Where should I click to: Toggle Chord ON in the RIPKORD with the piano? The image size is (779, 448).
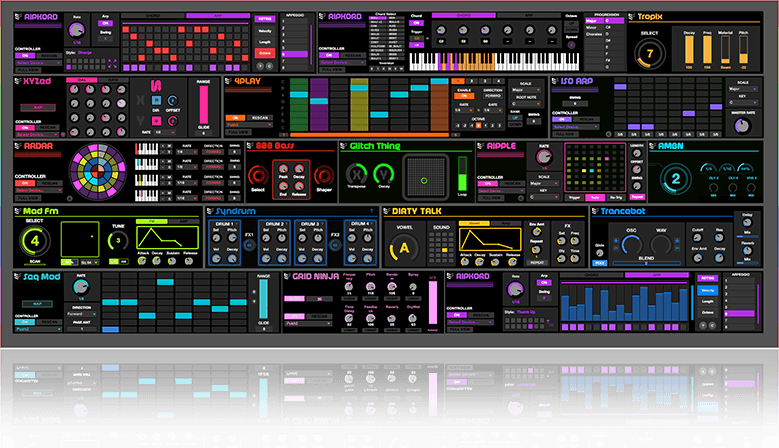[x=416, y=23]
